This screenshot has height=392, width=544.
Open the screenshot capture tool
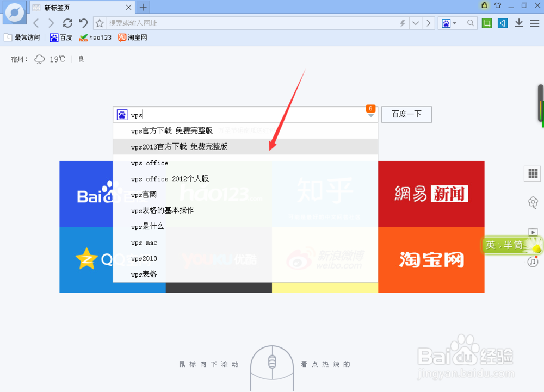click(x=486, y=23)
